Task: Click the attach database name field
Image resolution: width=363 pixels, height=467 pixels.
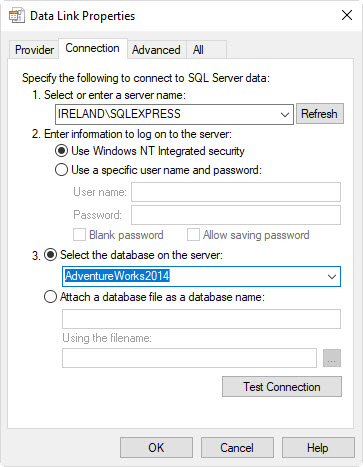Action: 201,319
